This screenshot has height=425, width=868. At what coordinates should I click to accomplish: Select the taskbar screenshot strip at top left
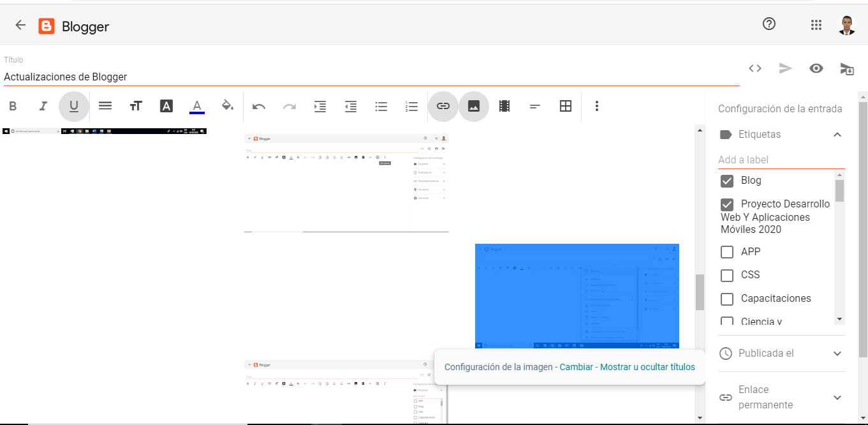coord(105,131)
